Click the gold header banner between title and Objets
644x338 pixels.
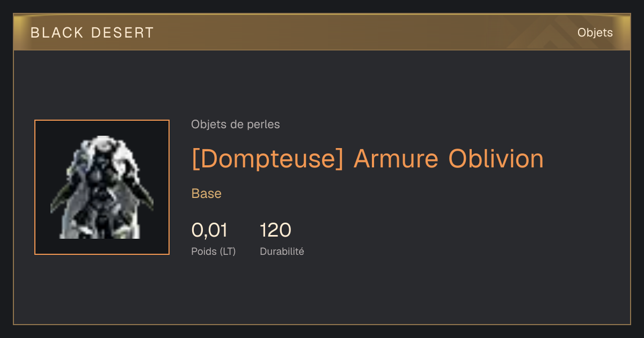pos(365,33)
